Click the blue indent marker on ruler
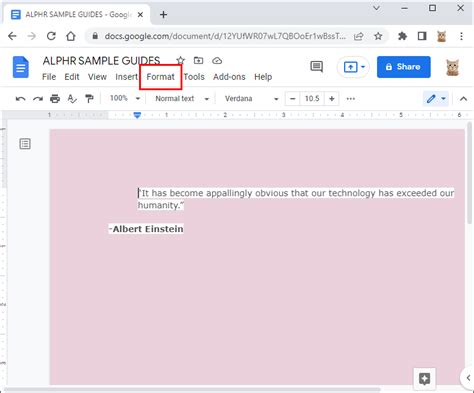The width and height of the screenshot is (474, 393). tap(137, 115)
